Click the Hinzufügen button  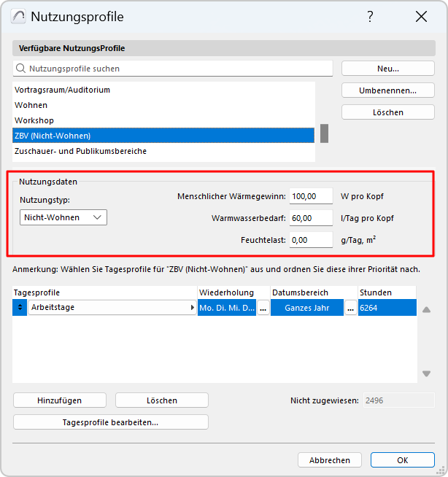pyautogui.click(x=60, y=400)
